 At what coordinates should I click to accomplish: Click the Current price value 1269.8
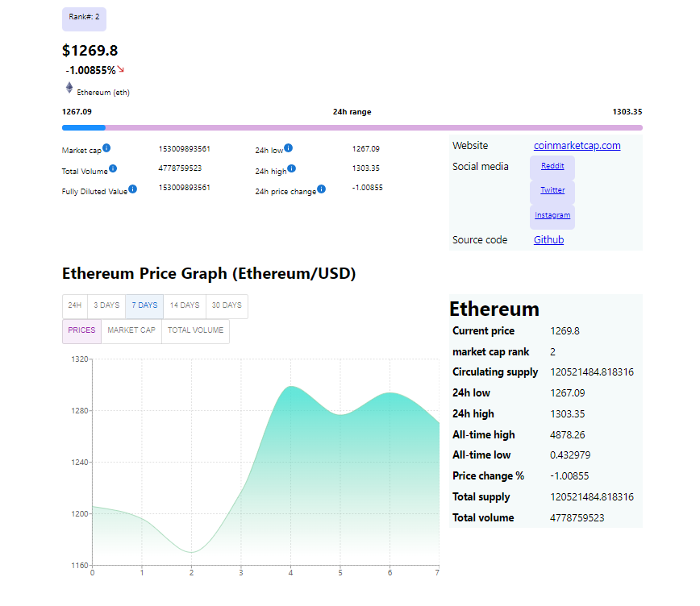click(x=565, y=331)
